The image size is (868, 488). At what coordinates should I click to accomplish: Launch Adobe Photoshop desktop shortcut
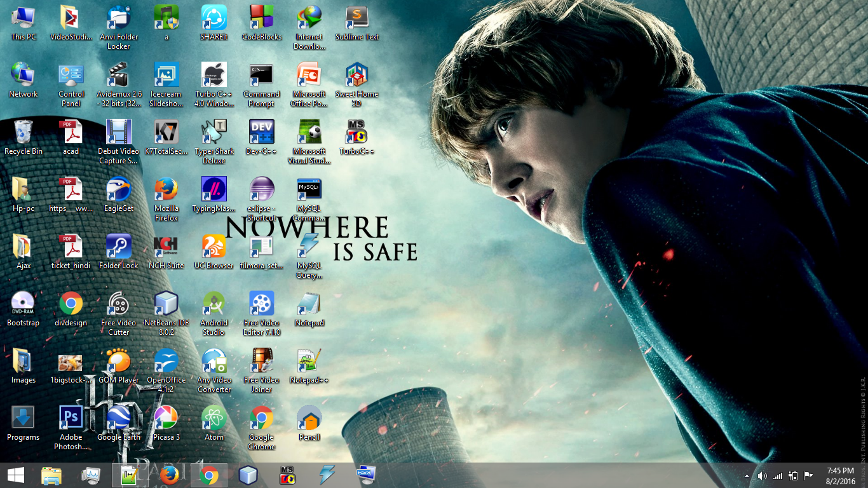[71, 428]
